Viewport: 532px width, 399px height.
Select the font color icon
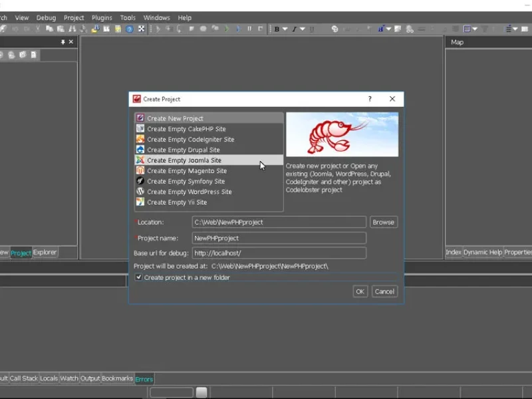(381, 29)
